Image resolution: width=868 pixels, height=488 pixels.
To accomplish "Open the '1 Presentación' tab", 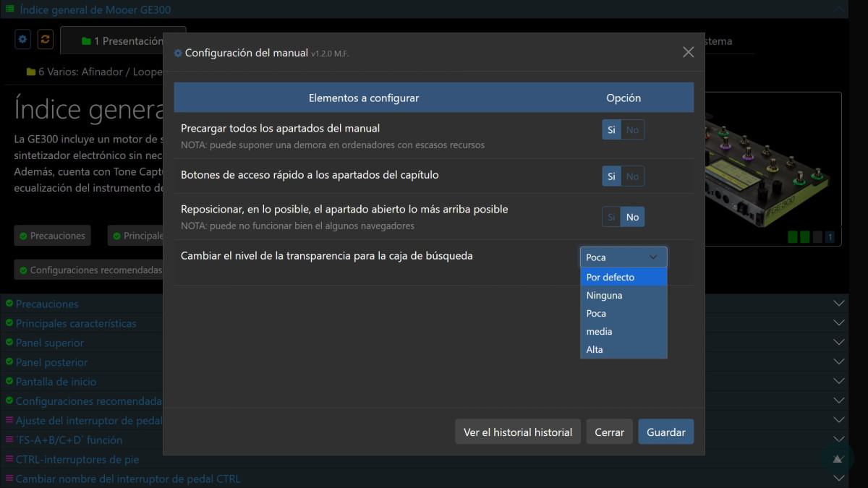I will [123, 41].
